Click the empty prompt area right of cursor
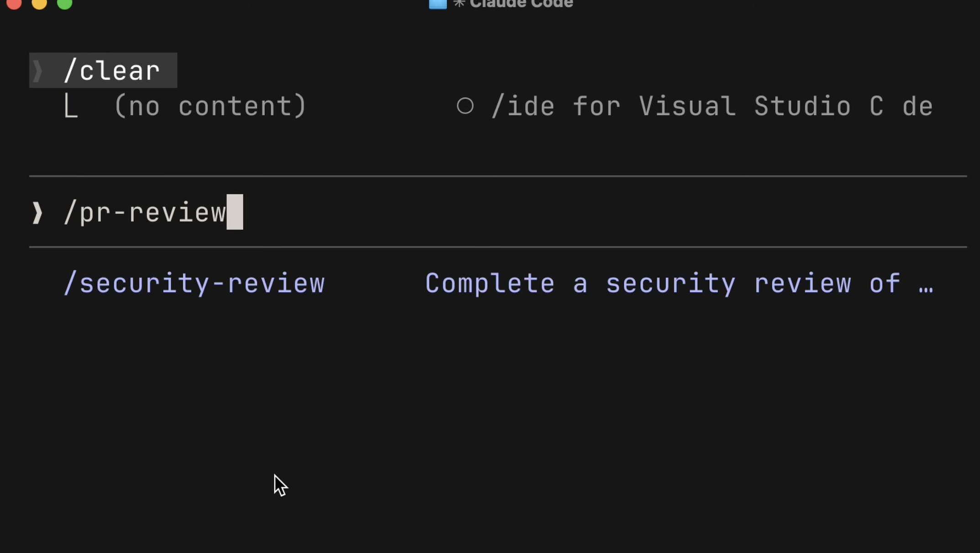The width and height of the screenshot is (980, 553). (594, 213)
